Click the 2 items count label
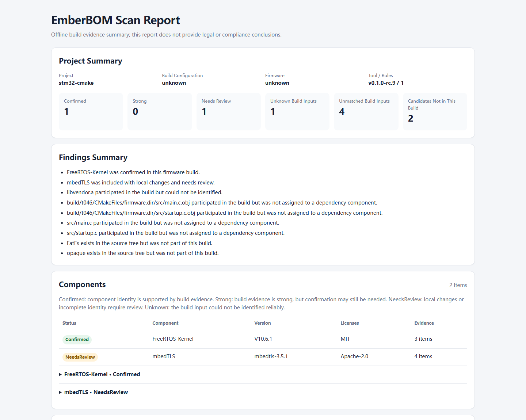Screen dimensions: 526x420 [458, 285]
